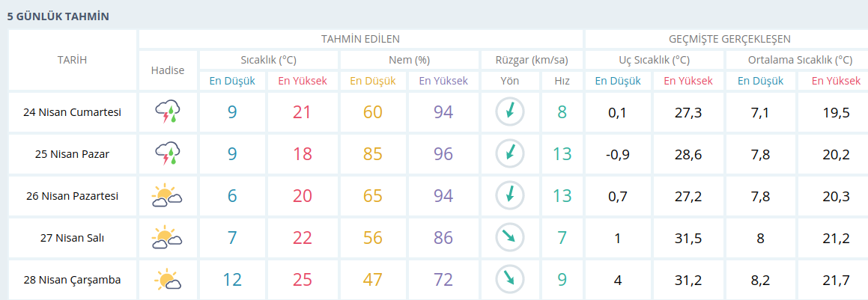Click wind direction icon for 24 Nisan Cumartesi

510,112
